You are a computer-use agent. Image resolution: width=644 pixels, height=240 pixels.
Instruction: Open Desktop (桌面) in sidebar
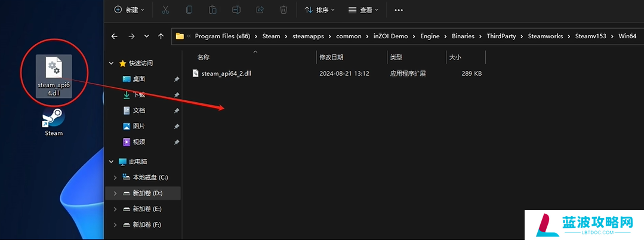point(139,79)
